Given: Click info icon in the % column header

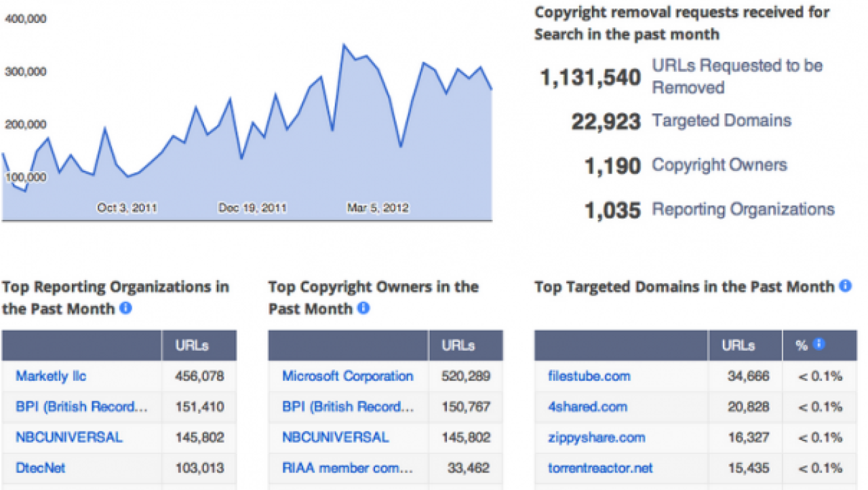Looking at the screenshot, I should coord(818,345).
